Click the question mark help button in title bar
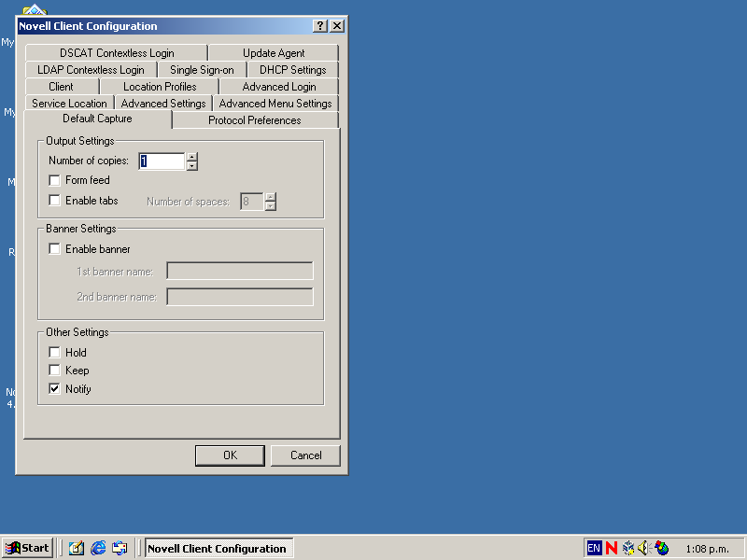This screenshot has width=747, height=560. [320, 26]
